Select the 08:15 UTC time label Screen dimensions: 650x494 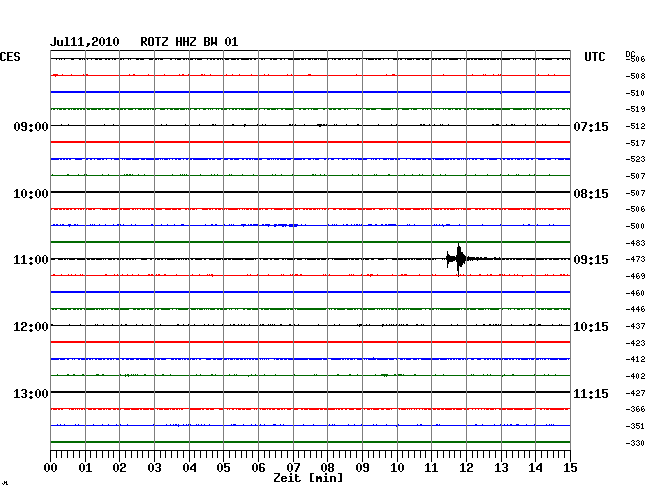(x=591, y=194)
